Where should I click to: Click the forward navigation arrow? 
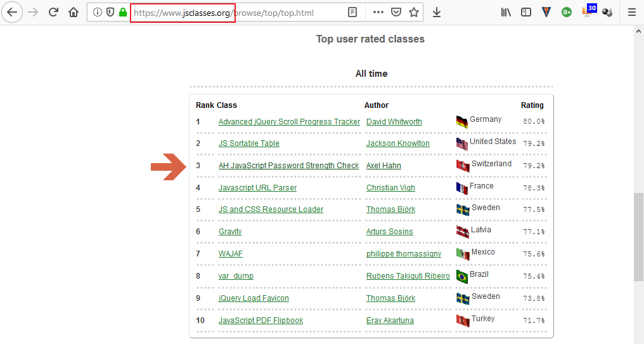[33, 12]
